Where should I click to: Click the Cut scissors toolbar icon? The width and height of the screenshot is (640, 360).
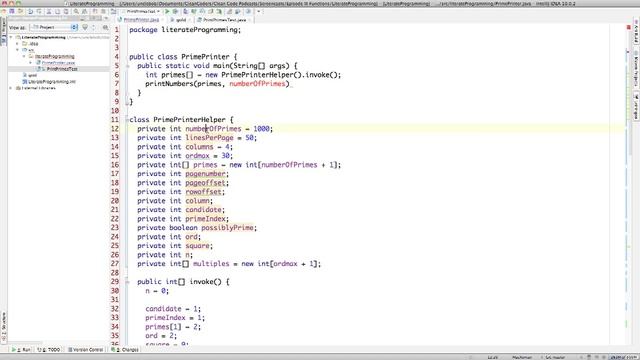coord(49,11)
